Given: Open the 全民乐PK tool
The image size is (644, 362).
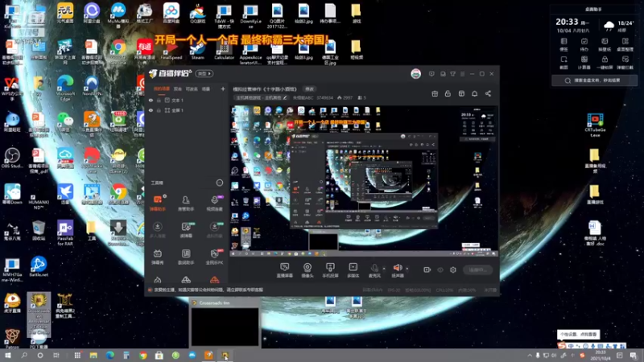Looking at the screenshot, I should [214, 257].
